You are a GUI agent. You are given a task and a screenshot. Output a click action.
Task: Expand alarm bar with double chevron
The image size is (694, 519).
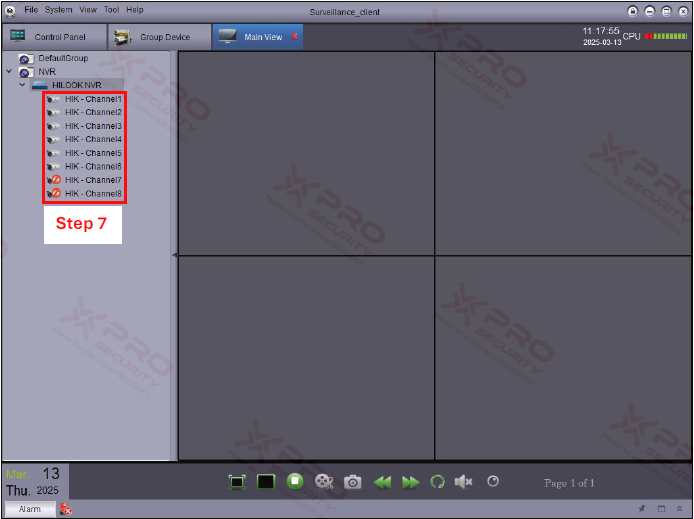click(680, 509)
